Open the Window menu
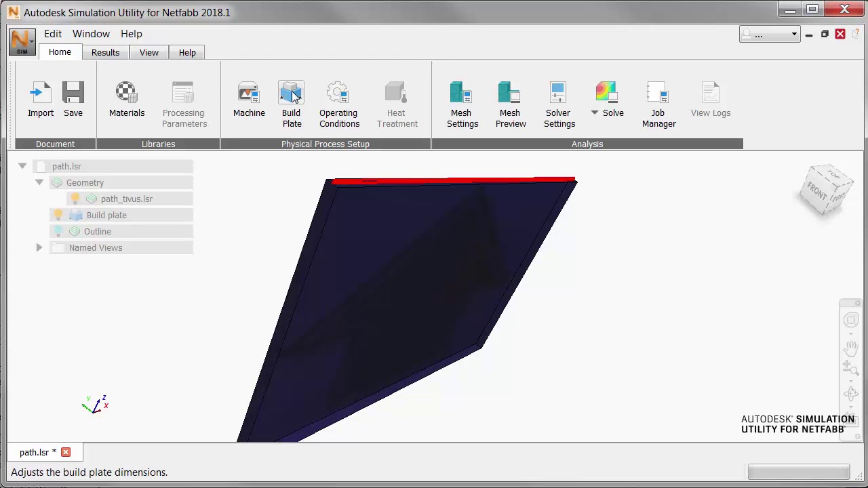The width and height of the screenshot is (868, 488). [x=91, y=34]
